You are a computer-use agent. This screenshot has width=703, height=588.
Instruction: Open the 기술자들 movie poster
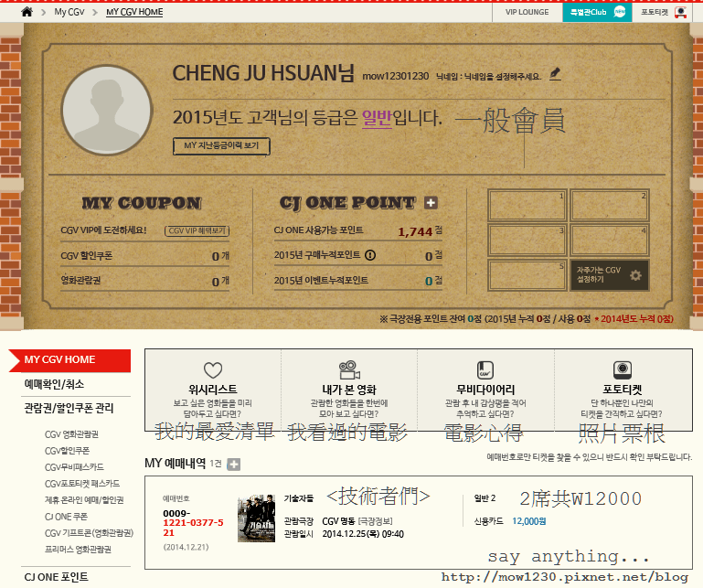tap(256, 519)
